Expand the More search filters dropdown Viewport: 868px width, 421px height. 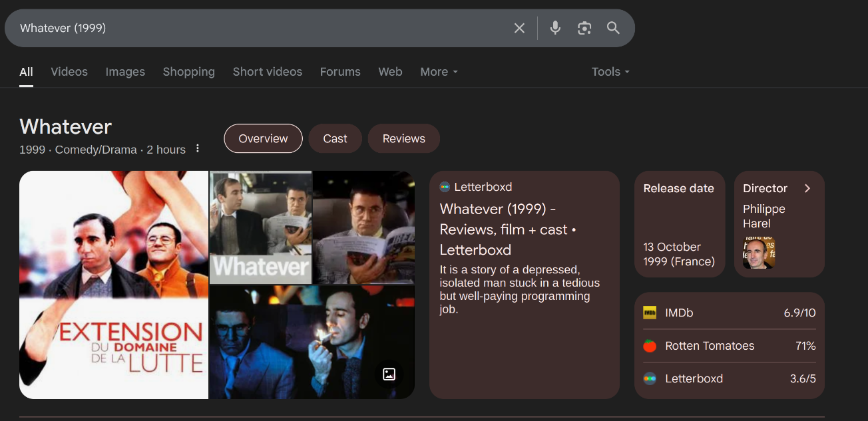[439, 72]
